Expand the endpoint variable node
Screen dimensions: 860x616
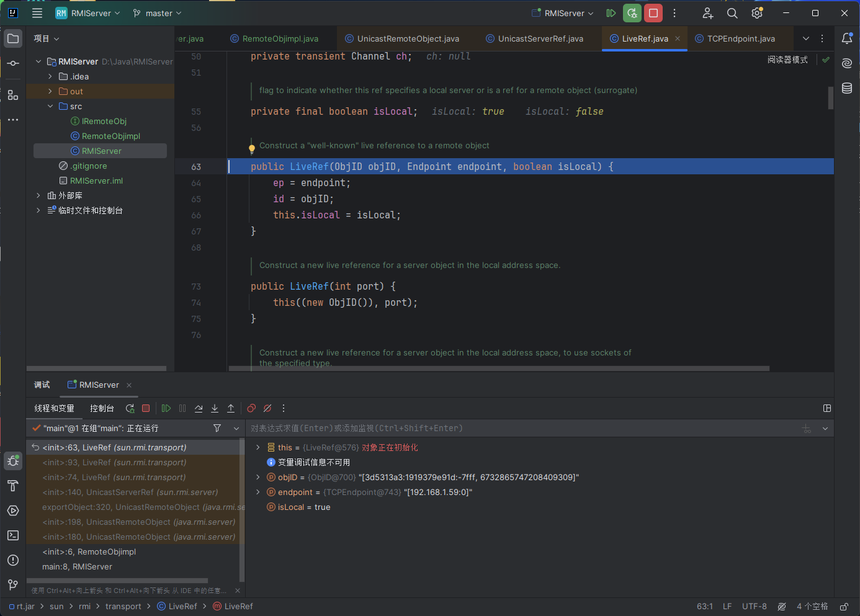[x=258, y=492]
